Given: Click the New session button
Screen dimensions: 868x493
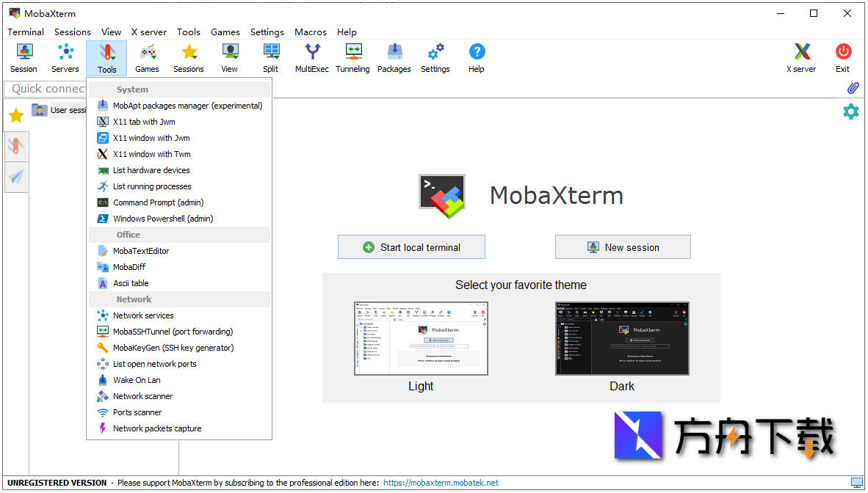Looking at the screenshot, I should (623, 246).
